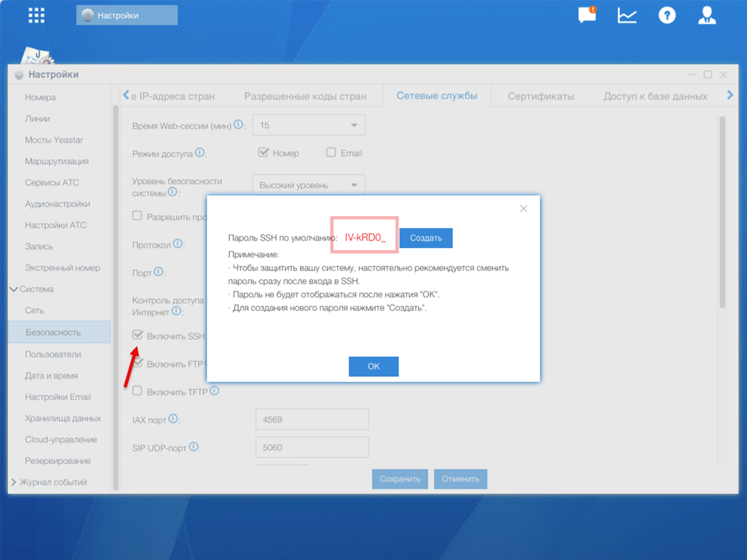
Task: Click Создать to generate a new SSH password
Action: [x=426, y=238]
